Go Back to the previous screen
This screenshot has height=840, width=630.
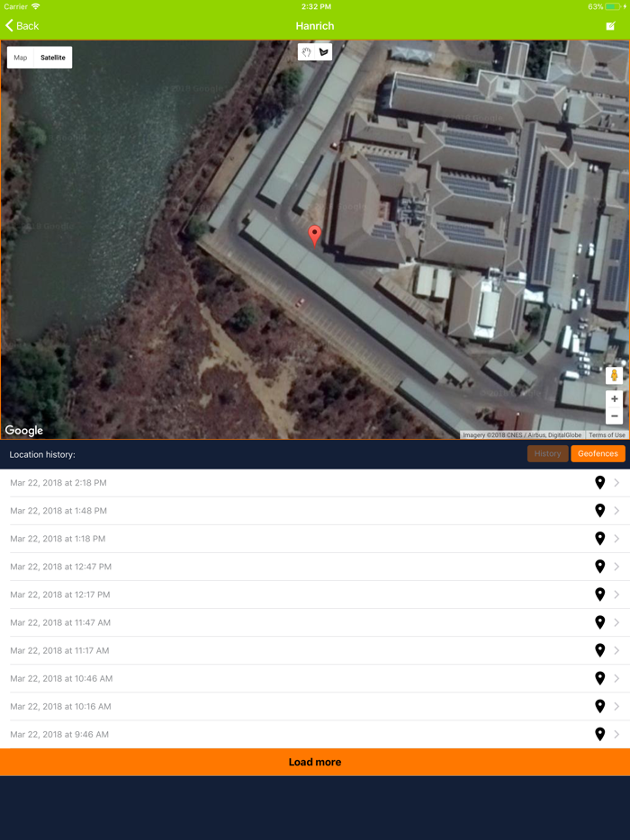click(x=22, y=26)
